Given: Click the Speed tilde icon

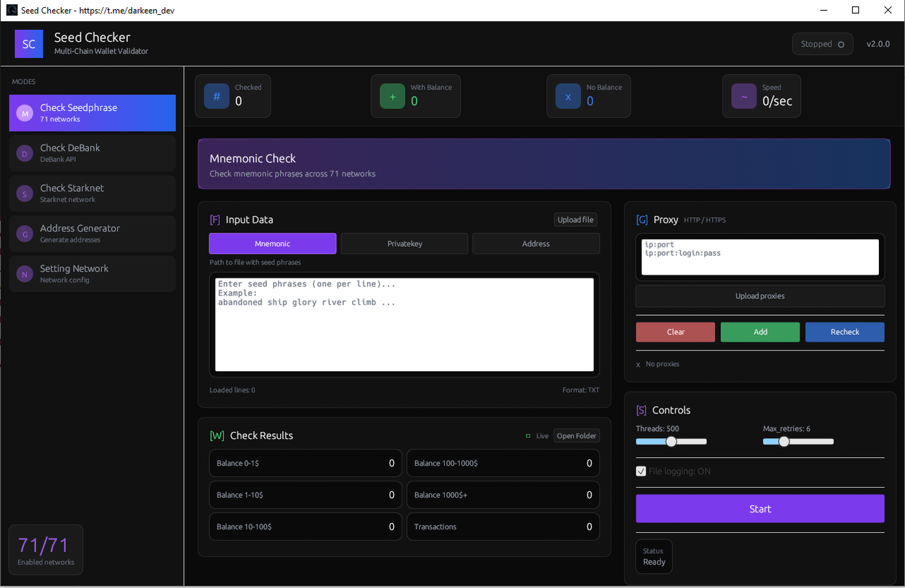Looking at the screenshot, I should (x=743, y=95).
